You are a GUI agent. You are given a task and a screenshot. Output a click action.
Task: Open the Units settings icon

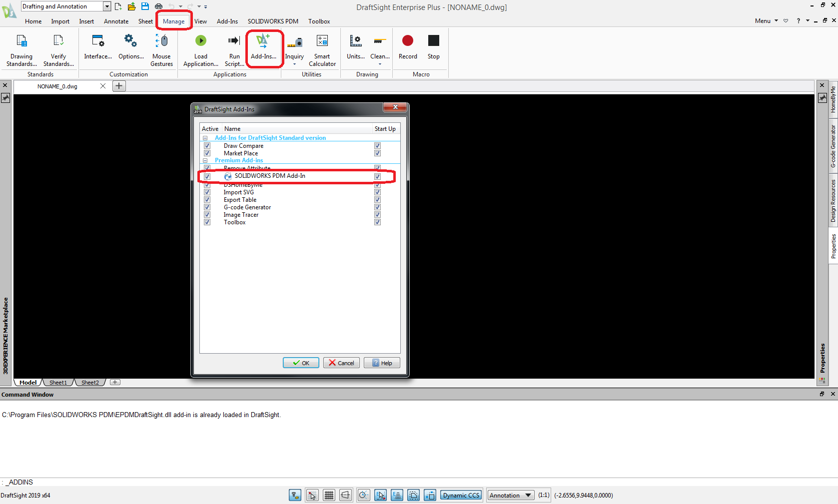(355, 41)
